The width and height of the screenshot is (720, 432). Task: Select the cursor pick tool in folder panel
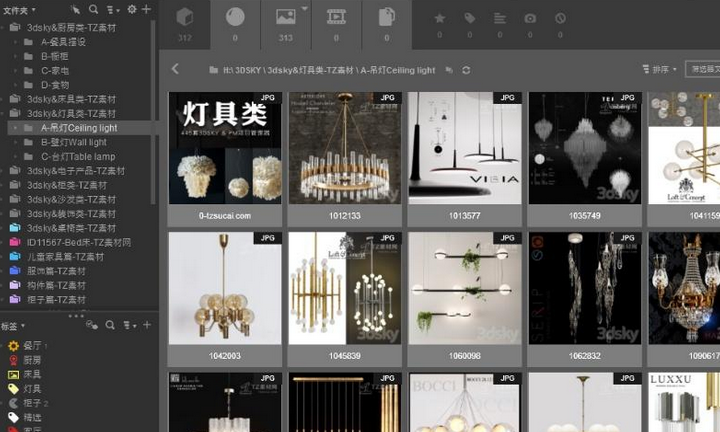[x=75, y=9]
